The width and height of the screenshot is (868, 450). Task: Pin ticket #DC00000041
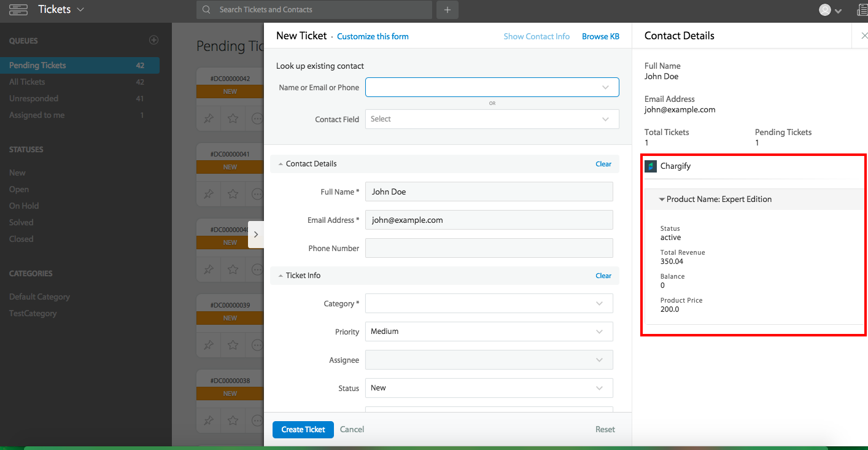pyautogui.click(x=209, y=194)
